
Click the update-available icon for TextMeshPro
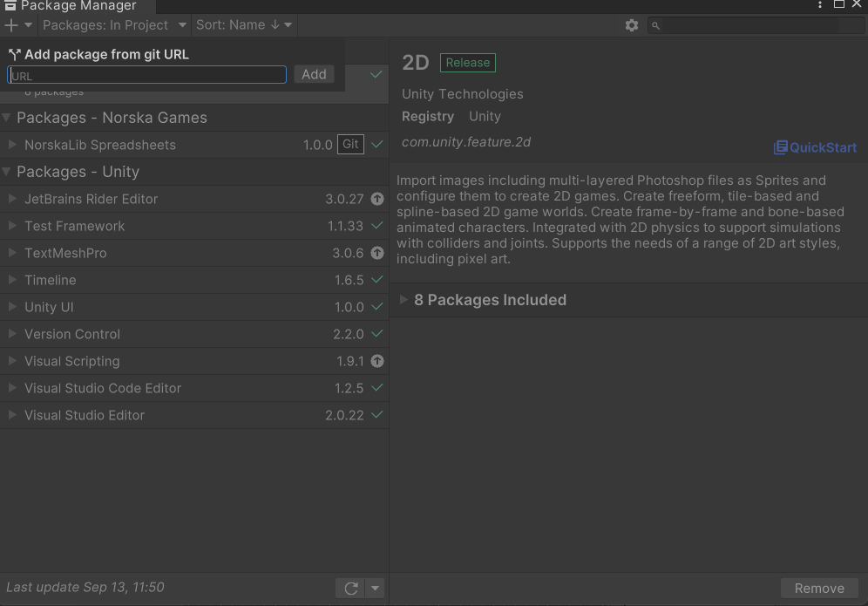(377, 253)
